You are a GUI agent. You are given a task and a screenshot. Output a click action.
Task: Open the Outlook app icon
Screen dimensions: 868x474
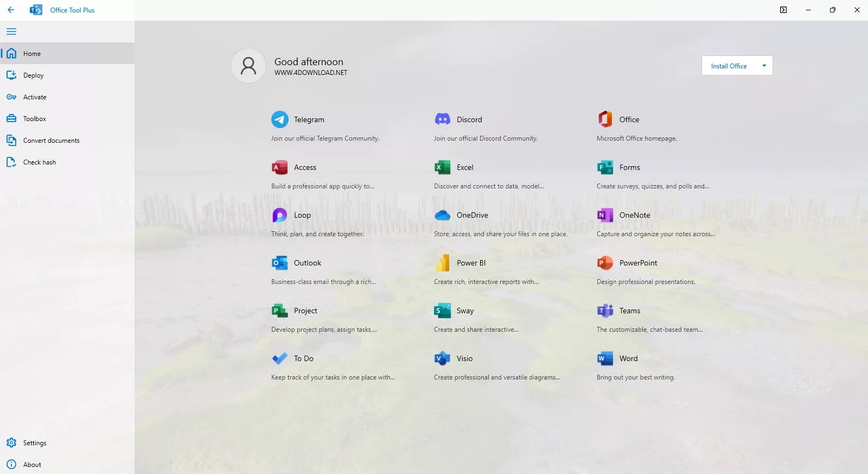point(280,263)
